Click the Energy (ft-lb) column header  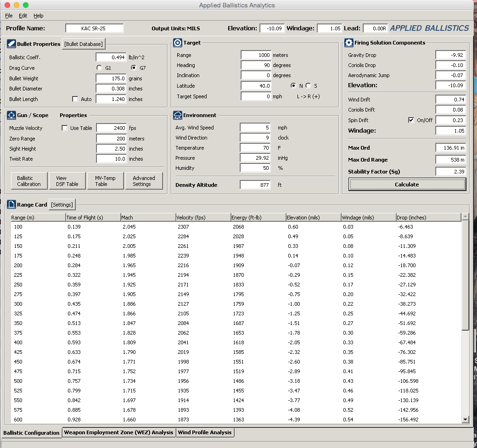coord(258,217)
